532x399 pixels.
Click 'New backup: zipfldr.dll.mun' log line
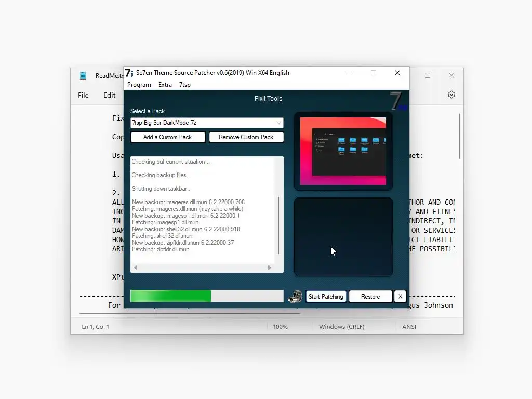[x=183, y=243]
